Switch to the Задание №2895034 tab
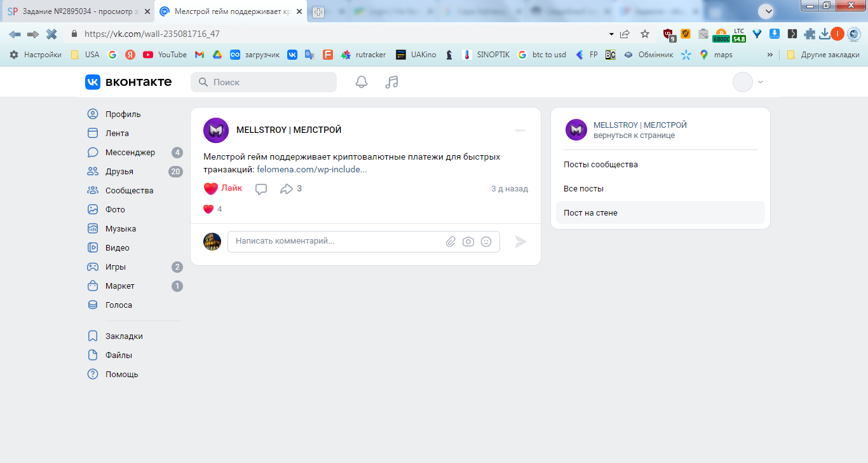The height and width of the screenshot is (463, 868). click(78, 11)
